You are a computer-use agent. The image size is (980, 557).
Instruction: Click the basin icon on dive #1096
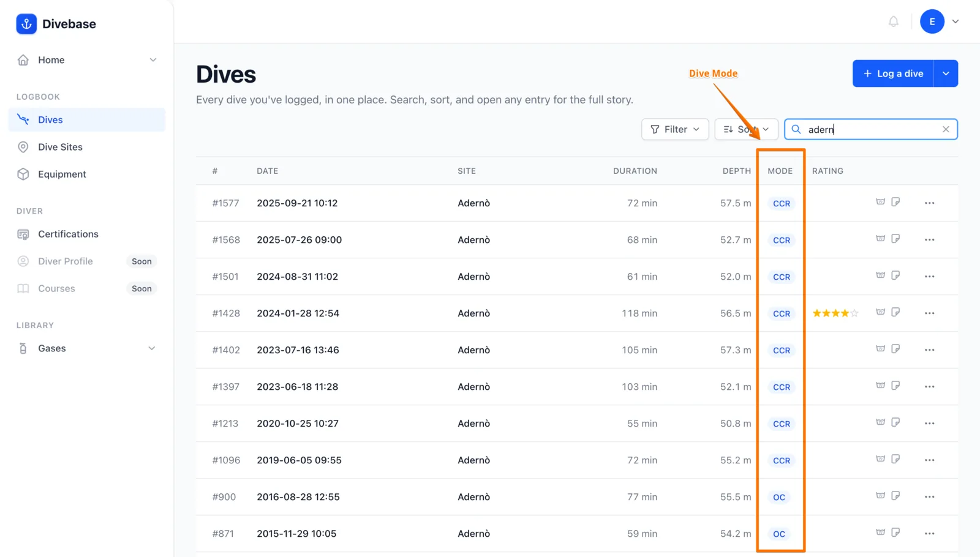click(x=880, y=459)
